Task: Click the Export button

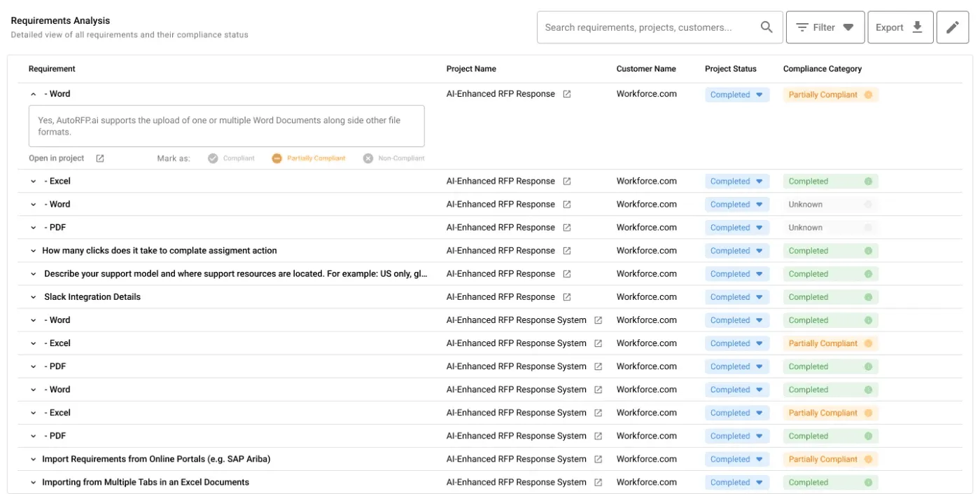Action: [900, 27]
